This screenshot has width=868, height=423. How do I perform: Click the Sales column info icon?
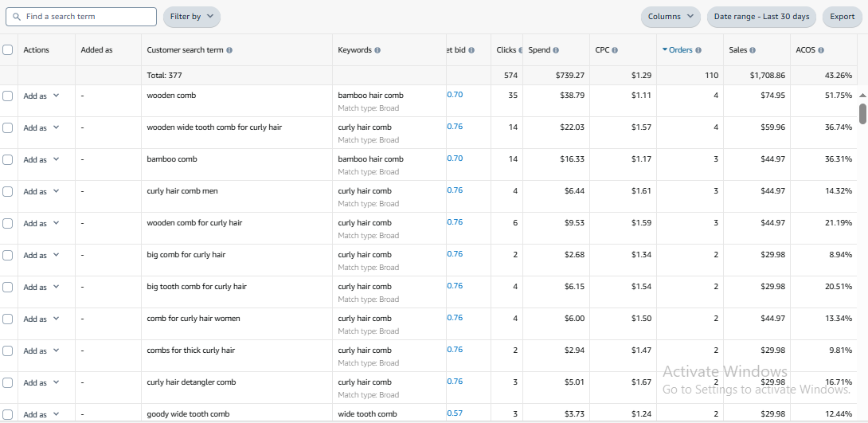pyautogui.click(x=753, y=50)
